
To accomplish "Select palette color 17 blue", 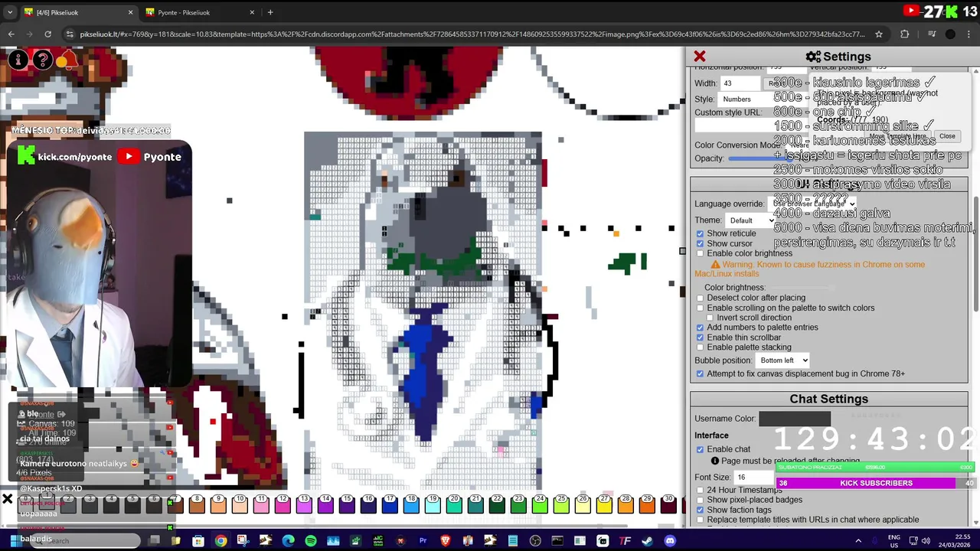I will (x=390, y=504).
